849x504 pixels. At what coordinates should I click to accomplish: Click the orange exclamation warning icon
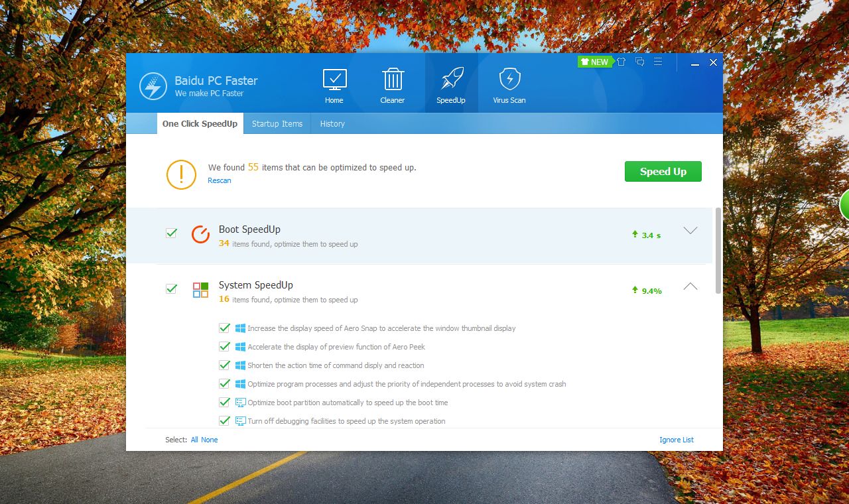[181, 174]
